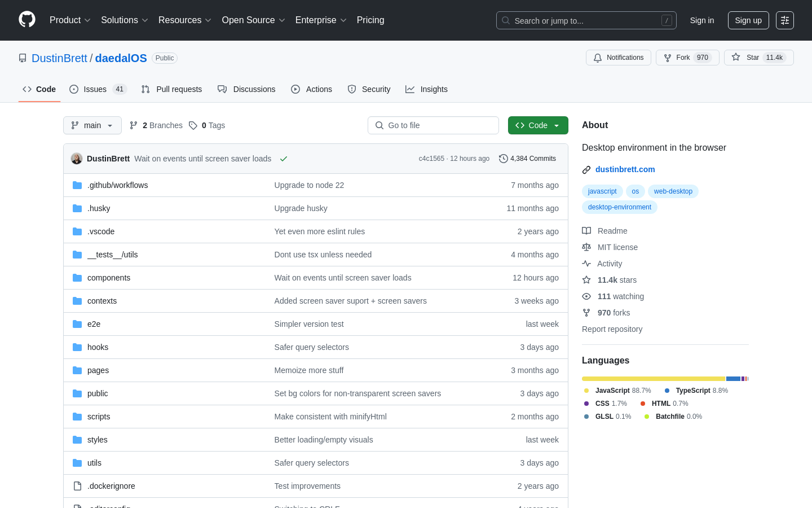Image resolution: width=812 pixels, height=508 pixels.
Task: Open the Code tab
Action: coord(39,89)
